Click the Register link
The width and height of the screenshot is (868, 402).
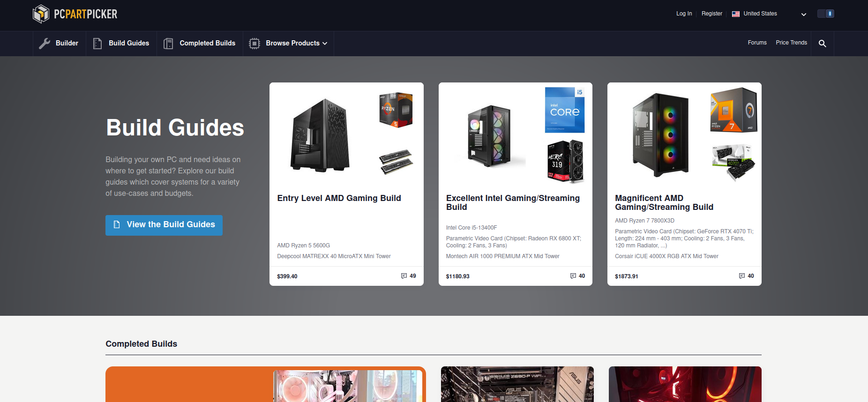(x=711, y=14)
